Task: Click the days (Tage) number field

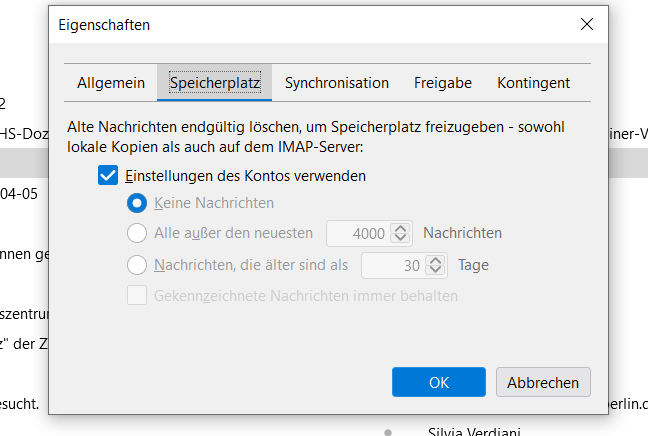Action: point(392,265)
